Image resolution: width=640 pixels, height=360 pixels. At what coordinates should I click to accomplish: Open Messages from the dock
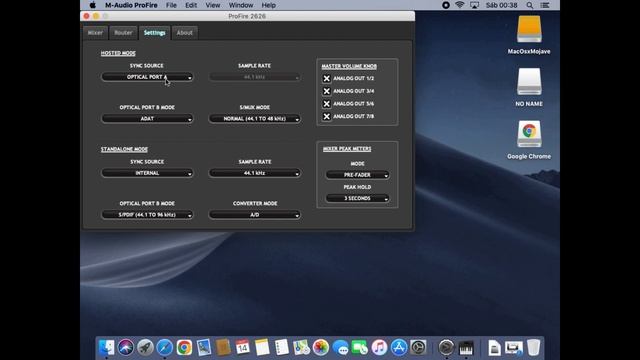tap(340, 347)
